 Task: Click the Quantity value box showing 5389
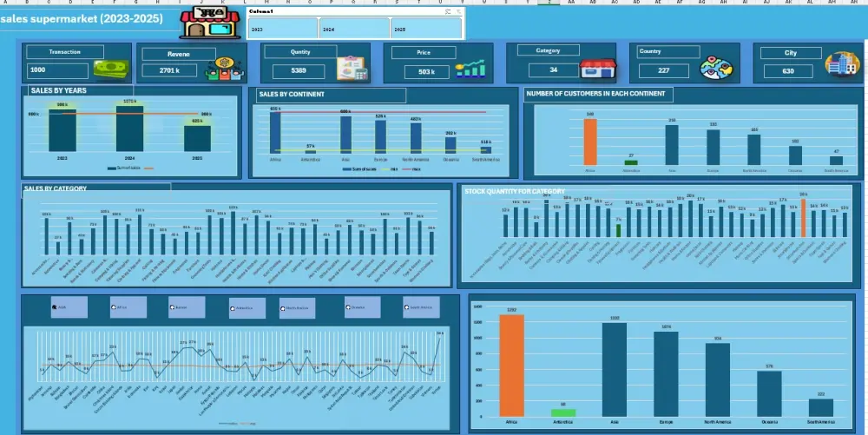[x=299, y=71]
